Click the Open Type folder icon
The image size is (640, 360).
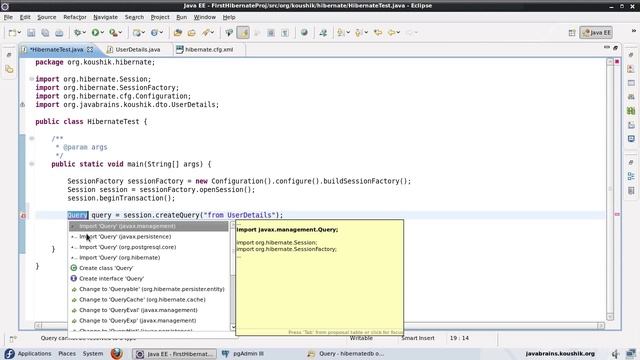tap(178, 33)
